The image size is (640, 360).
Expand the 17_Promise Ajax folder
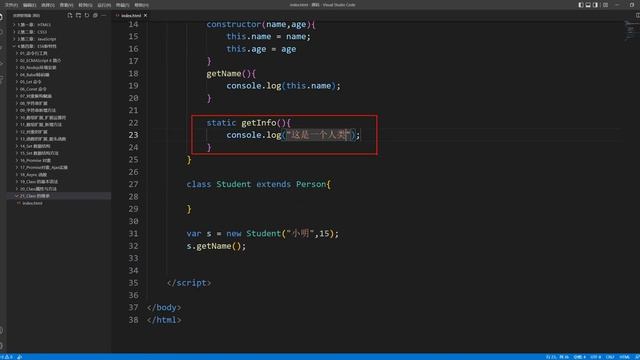(x=58, y=167)
